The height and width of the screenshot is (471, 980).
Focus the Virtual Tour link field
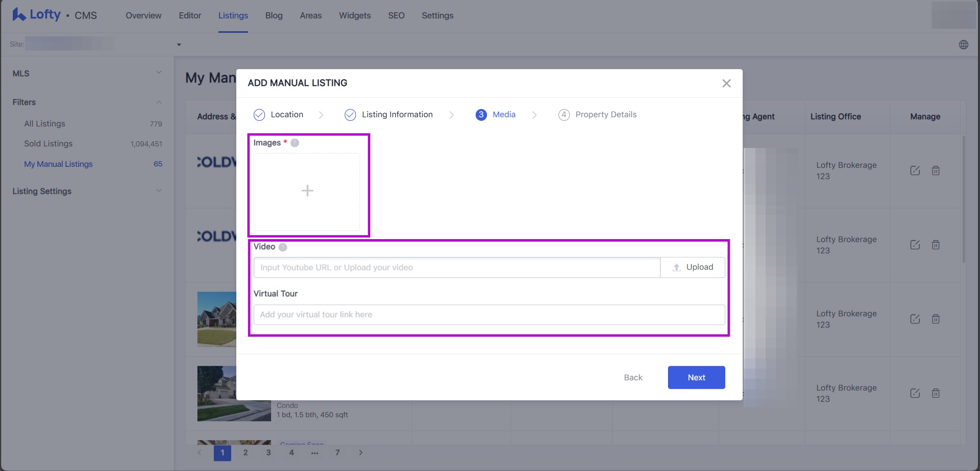coord(489,314)
